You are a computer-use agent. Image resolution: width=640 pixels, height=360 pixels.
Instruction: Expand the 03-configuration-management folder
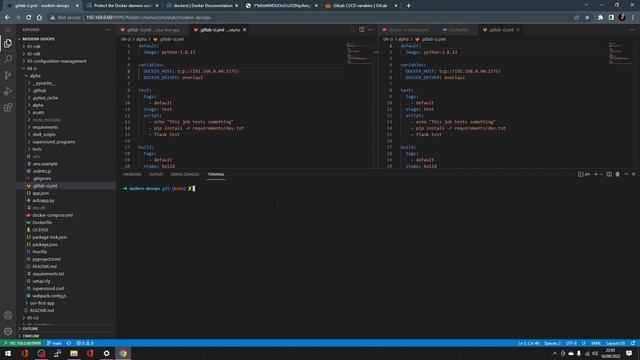click(x=56, y=61)
